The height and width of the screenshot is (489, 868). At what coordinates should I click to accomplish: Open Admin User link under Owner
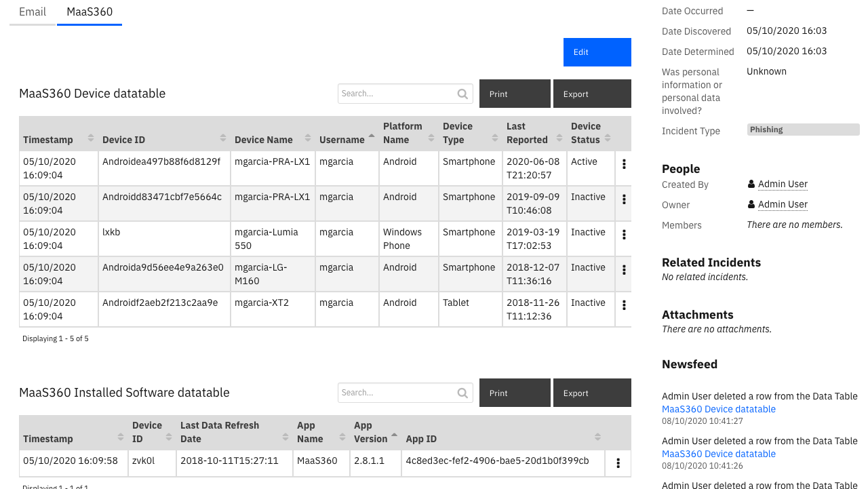coord(783,204)
